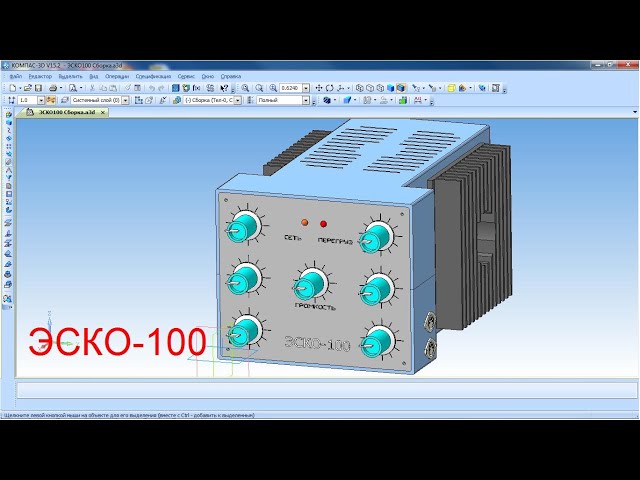The height and width of the screenshot is (480, 640).
Task: Click the zoom window magnifier icon
Action: coord(245,88)
